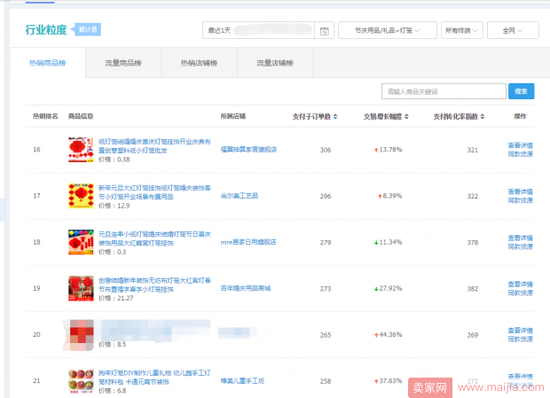Open rank 17 product title 新年元旦大红灯笼

[x=154, y=192]
